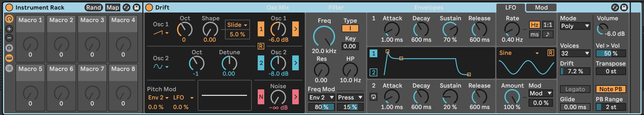Click LFO mod amount 0.0 % field
The width and height of the screenshot is (644, 115).
(541, 103)
